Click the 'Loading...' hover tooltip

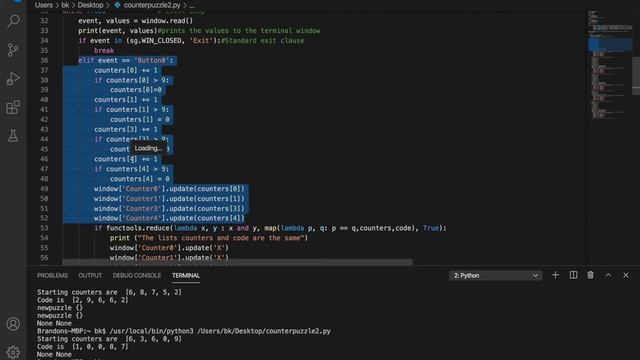pyautogui.click(x=148, y=148)
